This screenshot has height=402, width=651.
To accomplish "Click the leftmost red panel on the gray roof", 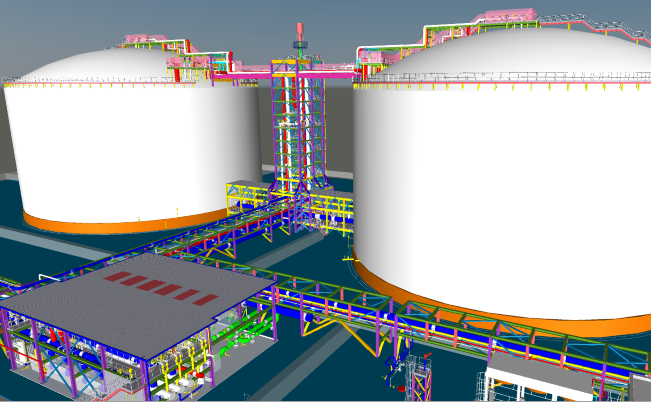I will pos(118,277).
